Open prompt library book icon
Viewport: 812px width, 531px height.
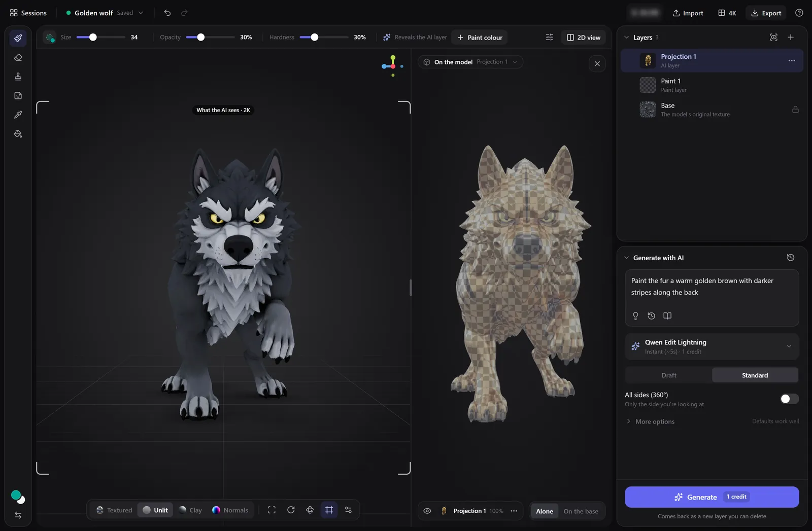click(x=667, y=316)
